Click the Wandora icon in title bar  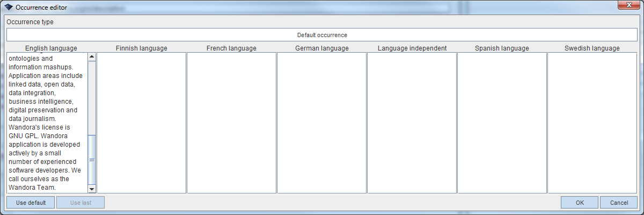pos(9,7)
